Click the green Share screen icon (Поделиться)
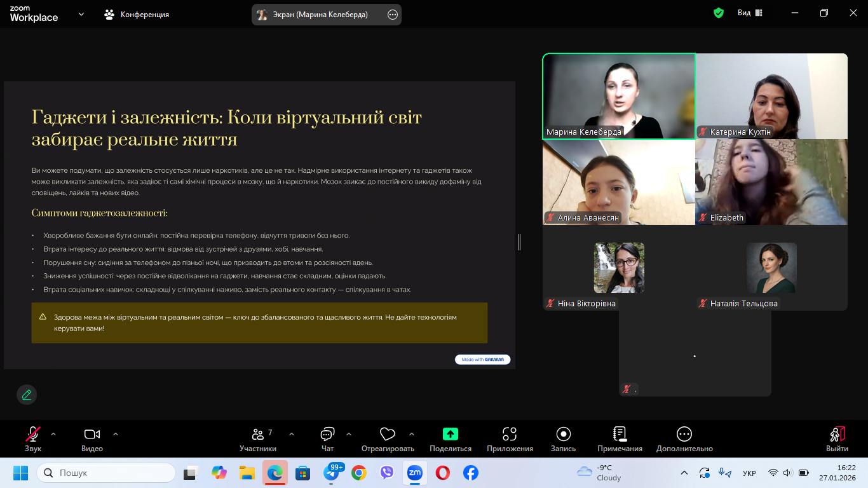This screenshot has width=868, height=488. [x=450, y=435]
